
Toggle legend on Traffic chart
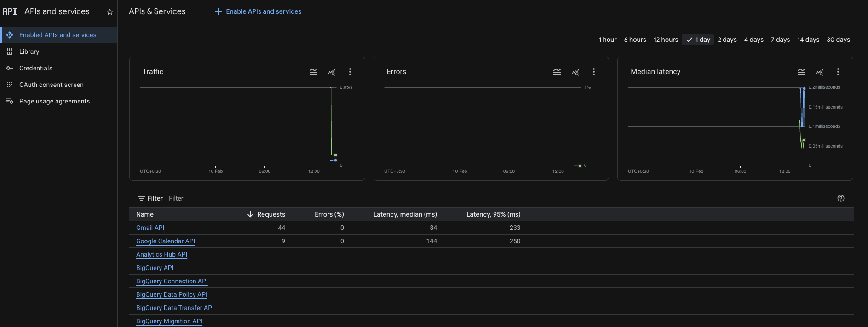[313, 72]
